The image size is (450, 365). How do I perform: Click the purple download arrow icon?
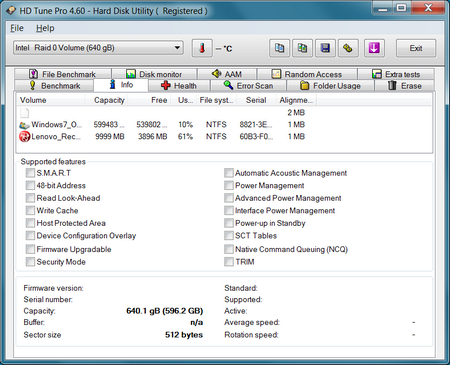[374, 48]
